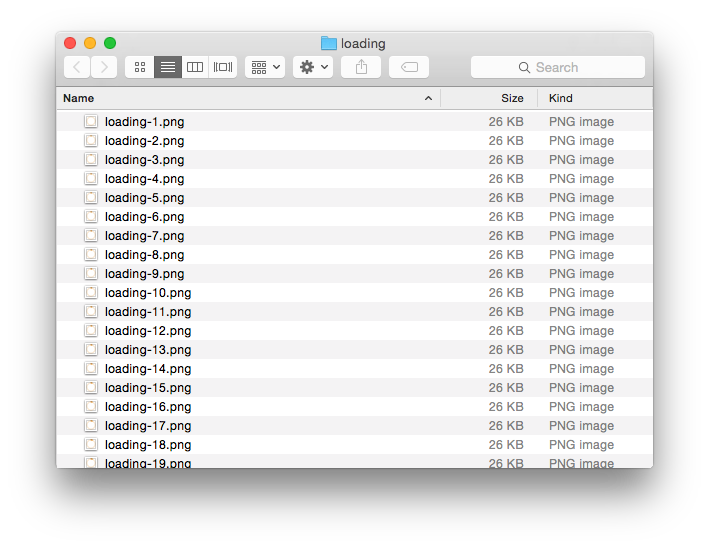This screenshot has width=709, height=548.
Task: Select the file loading-16.png
Action: point(354,406)
